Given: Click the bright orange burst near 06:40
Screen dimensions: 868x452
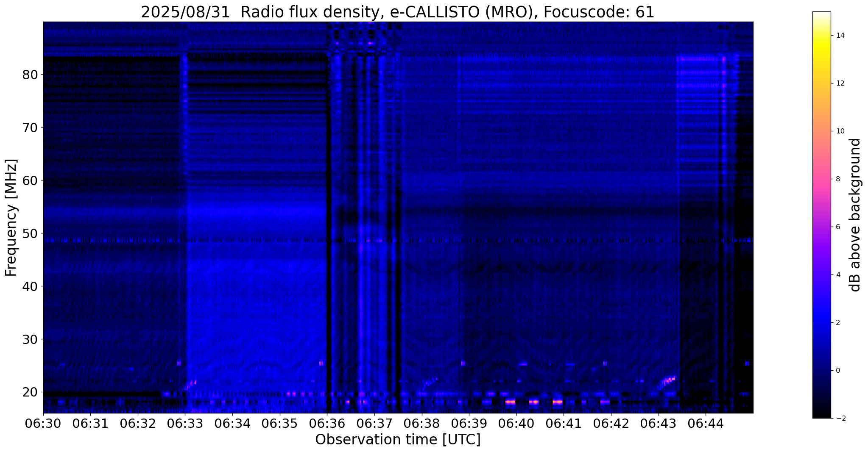Looking at the screenshot, I should point(510,402).
